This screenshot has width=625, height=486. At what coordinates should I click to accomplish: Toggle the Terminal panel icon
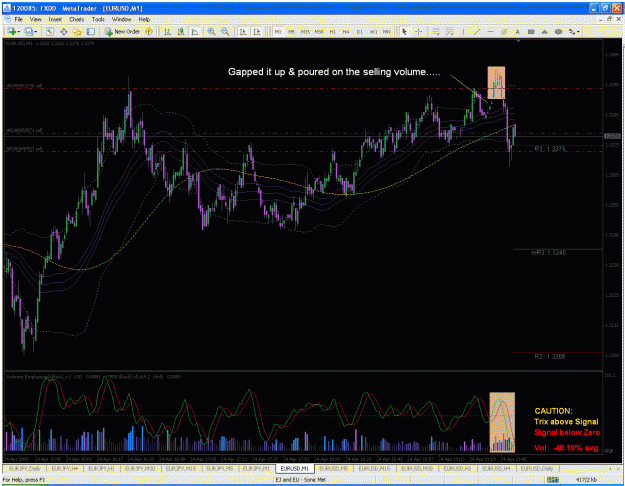pos(91,31)
